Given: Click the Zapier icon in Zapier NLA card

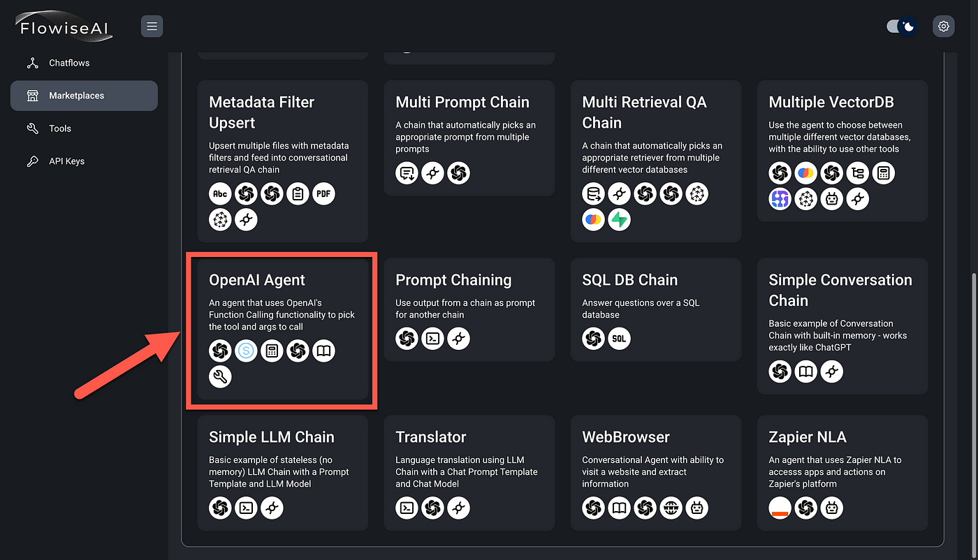Looking at the screenshot, I should click(x=780, y=508).
